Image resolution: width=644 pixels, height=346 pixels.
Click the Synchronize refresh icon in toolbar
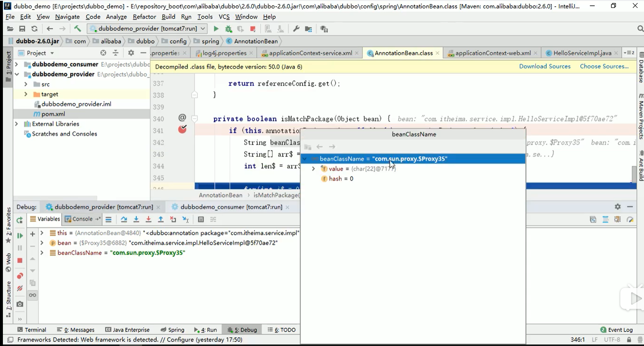[x=35, y=29]
